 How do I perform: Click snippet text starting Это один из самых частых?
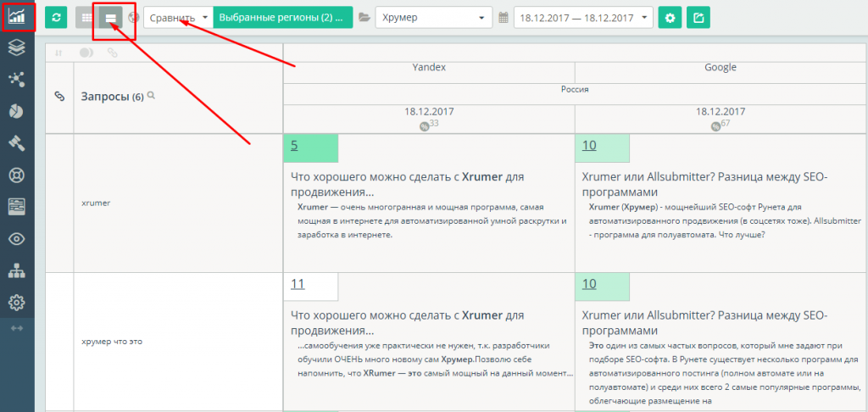pos(724,373)
